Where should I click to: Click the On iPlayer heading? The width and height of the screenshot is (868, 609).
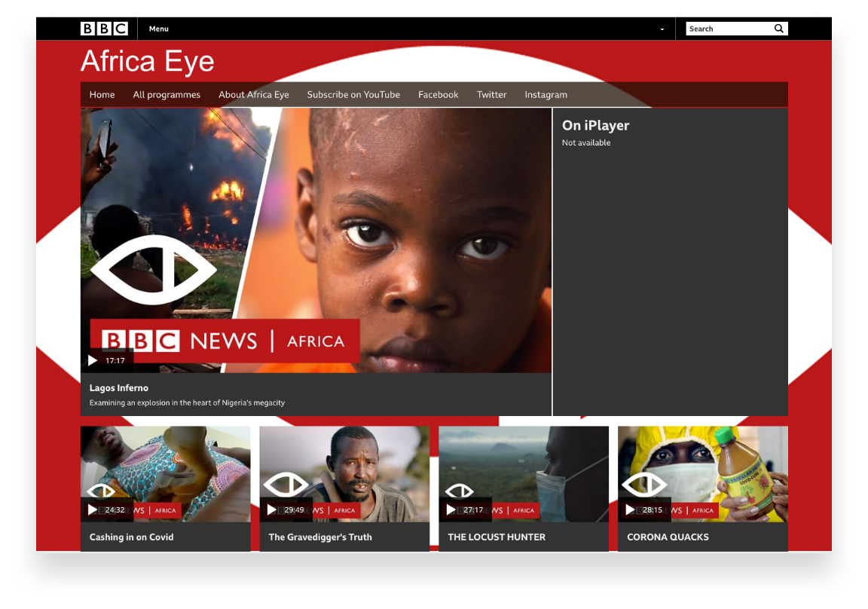click(596, 126)
